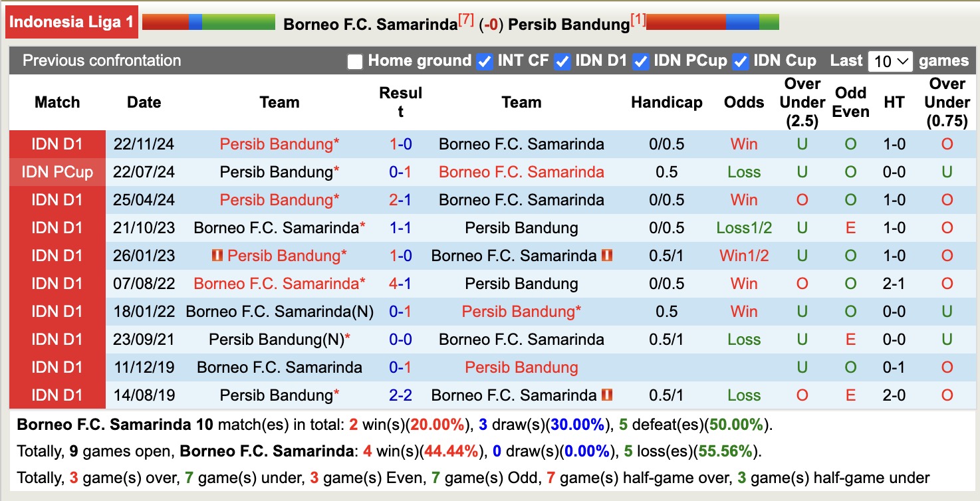Click the IDN D1 badge on the top match row
The image size is (980, 501).
tap(57, 144)
